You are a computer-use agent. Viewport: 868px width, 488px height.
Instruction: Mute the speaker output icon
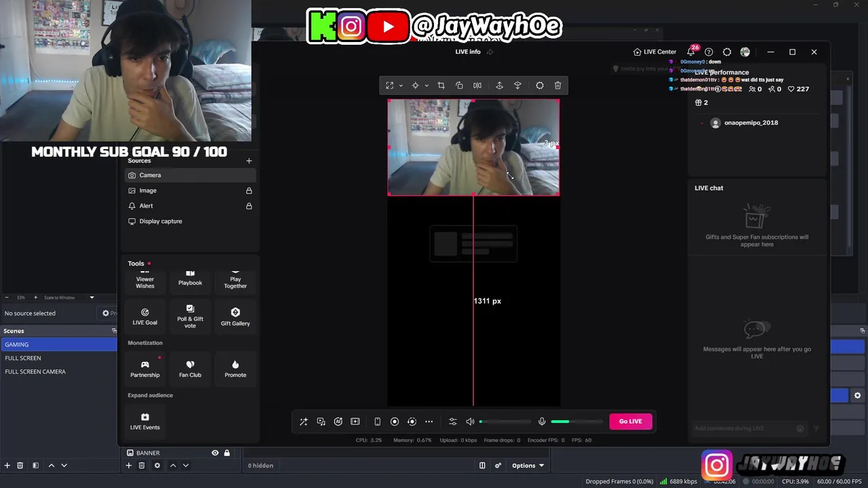470,422
